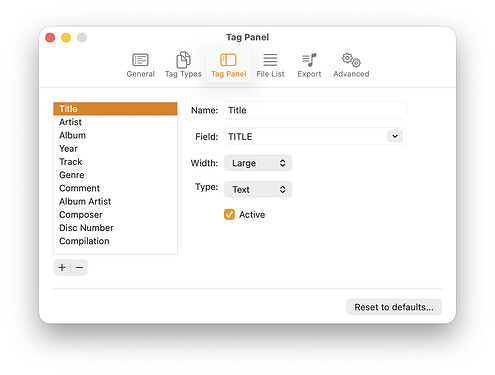Select Comment in the field list
495x375 pixels.
click(115, 188)
